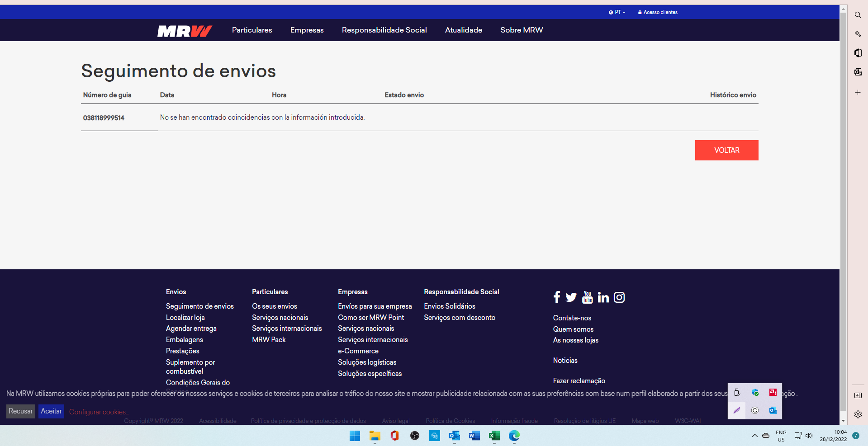Safely remove USB hardware via tray icon

coord(737,392)
